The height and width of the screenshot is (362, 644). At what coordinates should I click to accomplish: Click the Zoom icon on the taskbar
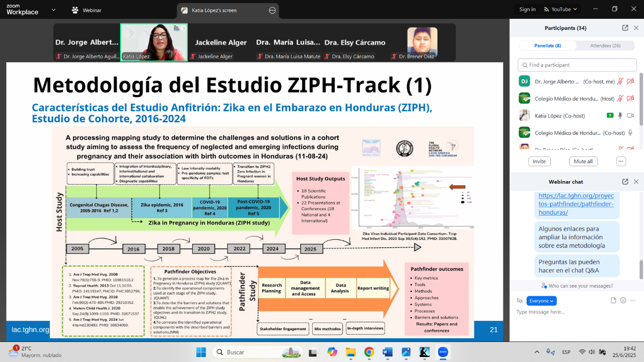(x=443, y=352)
